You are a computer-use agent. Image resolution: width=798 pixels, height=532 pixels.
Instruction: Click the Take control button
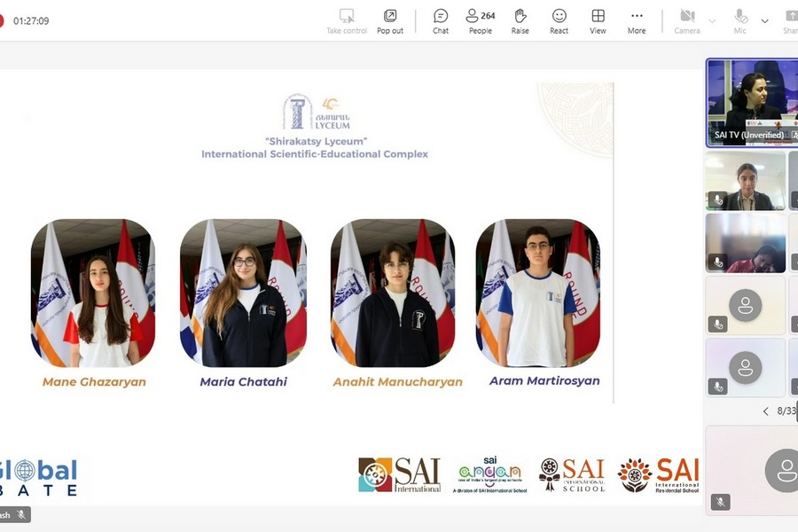pos(347,20)
